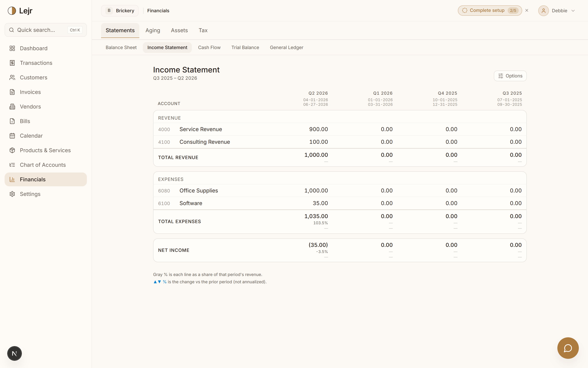588x368 pixels.
Task: Open the Statements tab
Action: tap(120, 30)
